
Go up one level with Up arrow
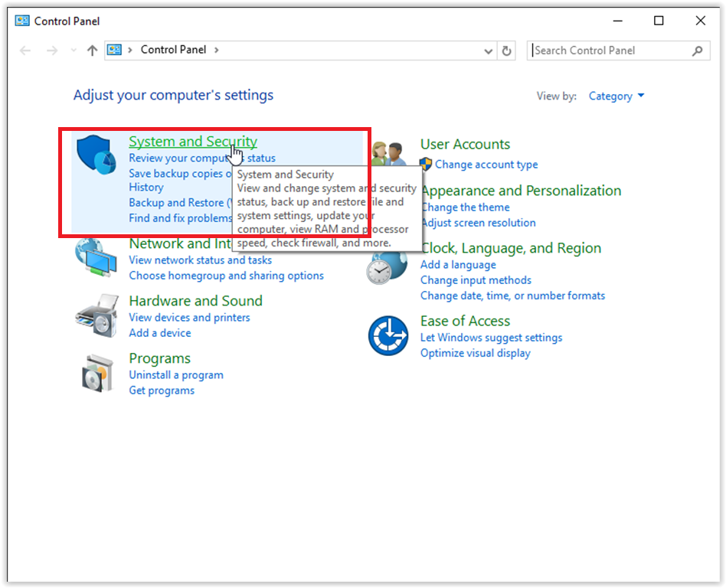click(x=92, y=51)
